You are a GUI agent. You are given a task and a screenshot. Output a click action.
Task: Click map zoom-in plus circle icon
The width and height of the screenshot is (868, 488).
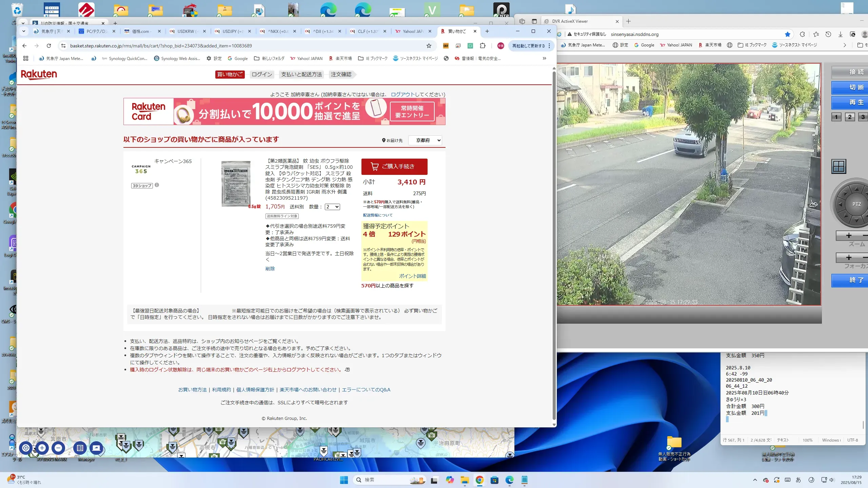(42, 448)
